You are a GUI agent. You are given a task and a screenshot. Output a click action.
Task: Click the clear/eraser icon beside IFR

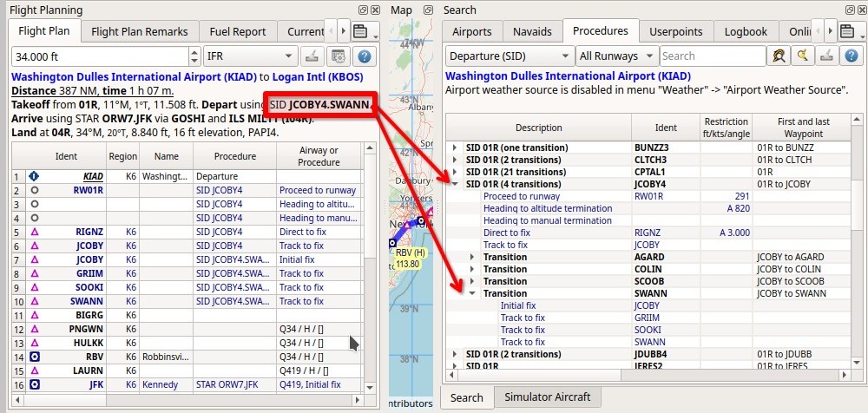312,56
